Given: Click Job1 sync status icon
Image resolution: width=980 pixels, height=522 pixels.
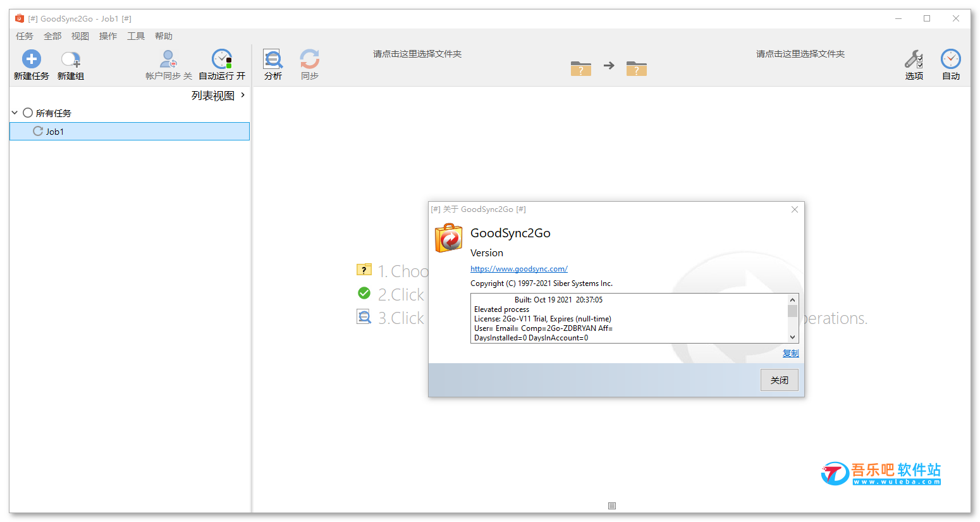Looking at the screenshot, I should (38, 131).
